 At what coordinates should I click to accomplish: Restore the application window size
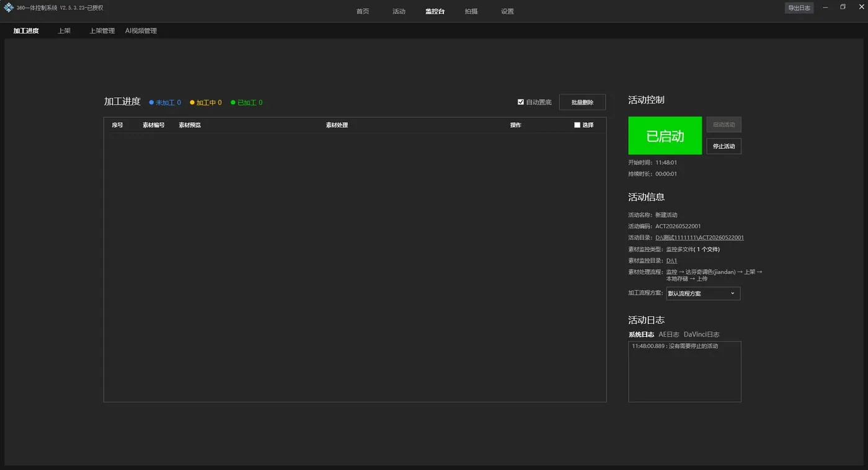(843, 7)
